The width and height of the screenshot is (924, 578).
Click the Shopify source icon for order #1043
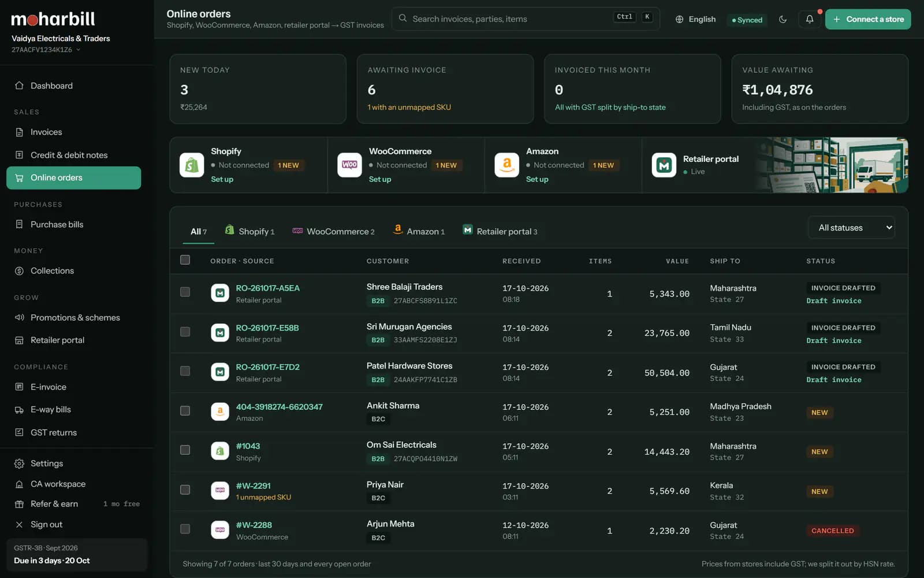pyautogui.click(x=219, y=451)
